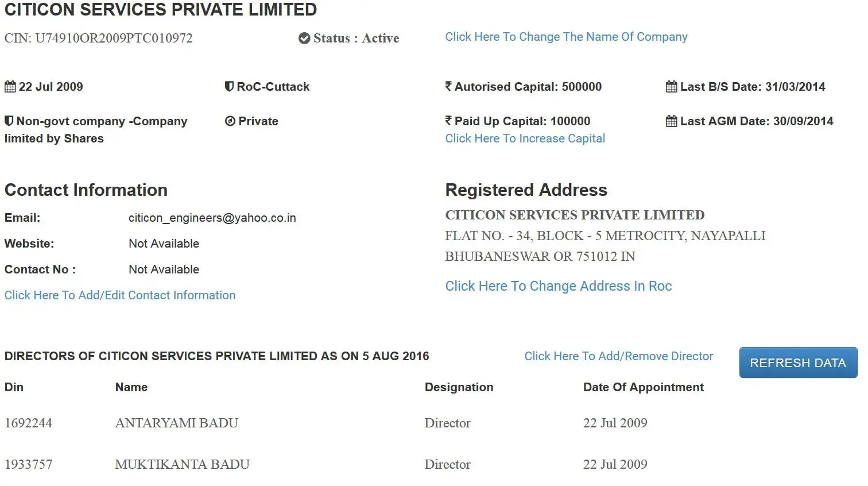Viewport: 868px width, 486px height.
Task: Click the circular icon next to Private
Action: pos(230,121)
